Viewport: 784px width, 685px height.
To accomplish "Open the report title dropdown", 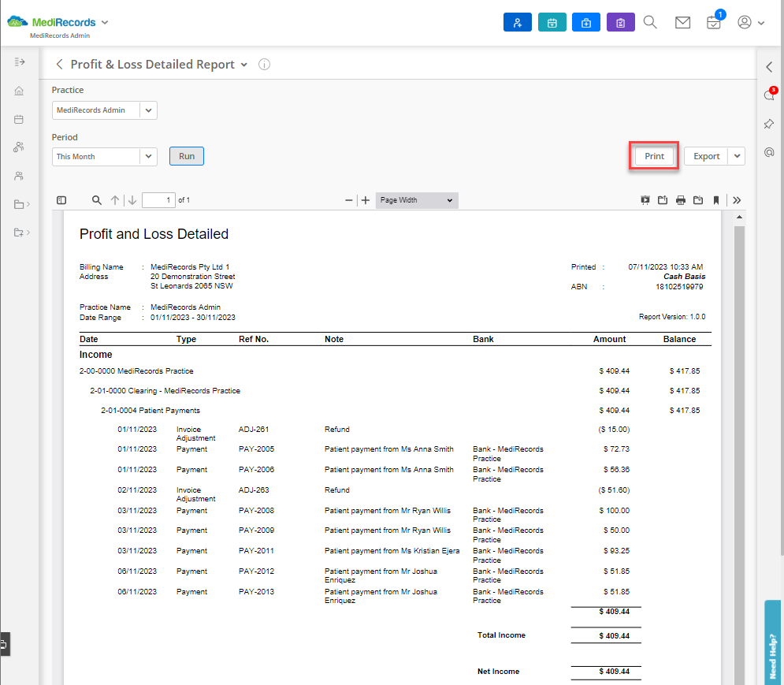I will (x=244, y=65).
